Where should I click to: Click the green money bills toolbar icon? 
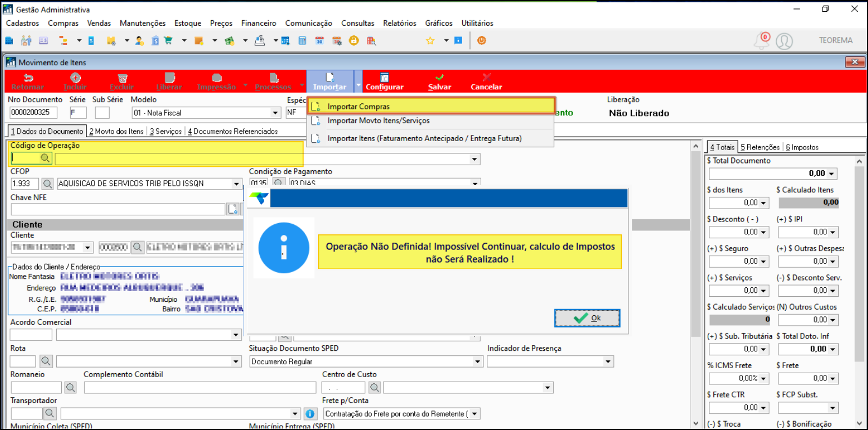pyautogui.click(x=229, y=40)
